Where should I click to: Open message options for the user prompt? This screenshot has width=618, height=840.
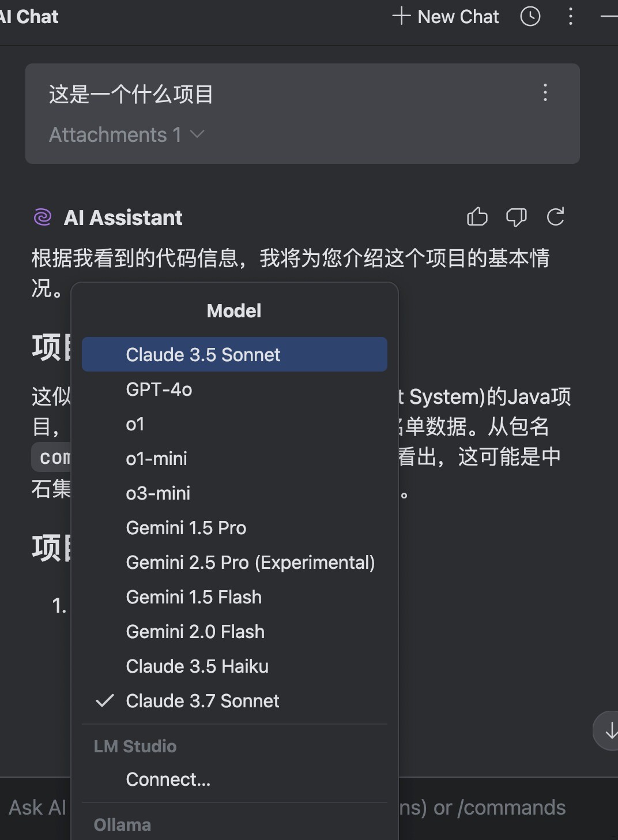pos(545,93)
